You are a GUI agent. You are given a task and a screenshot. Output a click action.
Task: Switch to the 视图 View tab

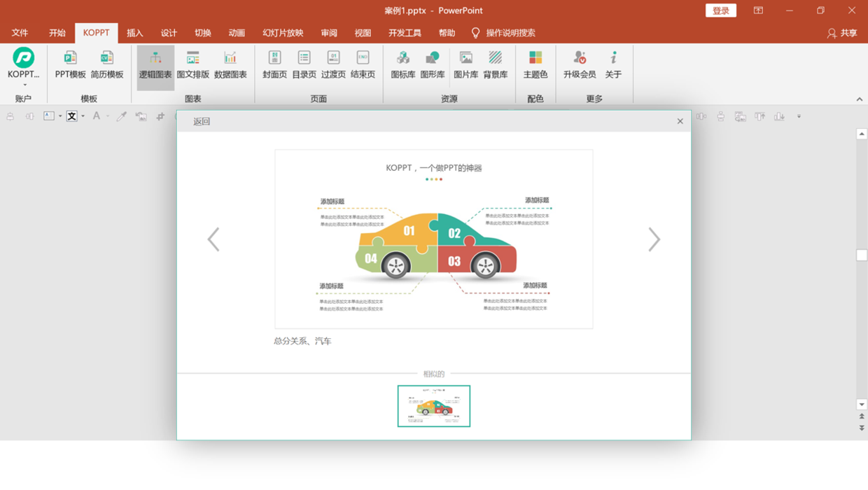(363, 33)
